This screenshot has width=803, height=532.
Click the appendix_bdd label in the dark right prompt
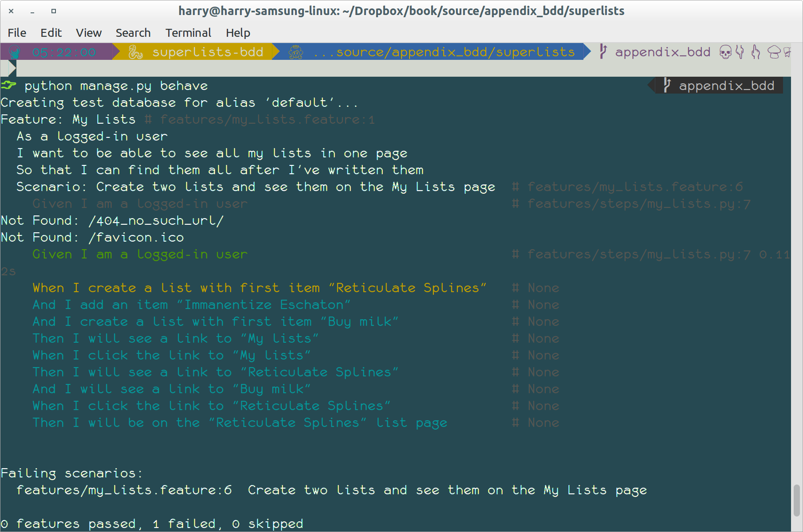click(x=726, y=86)
